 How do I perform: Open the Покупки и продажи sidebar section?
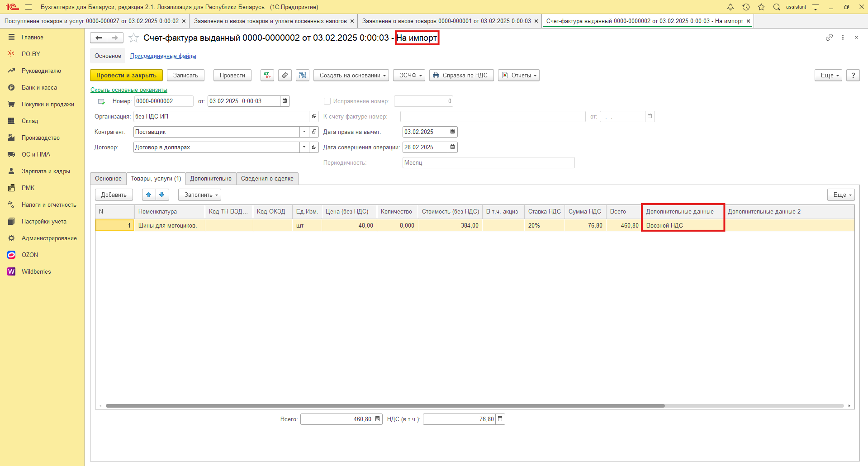coord(47,105)
